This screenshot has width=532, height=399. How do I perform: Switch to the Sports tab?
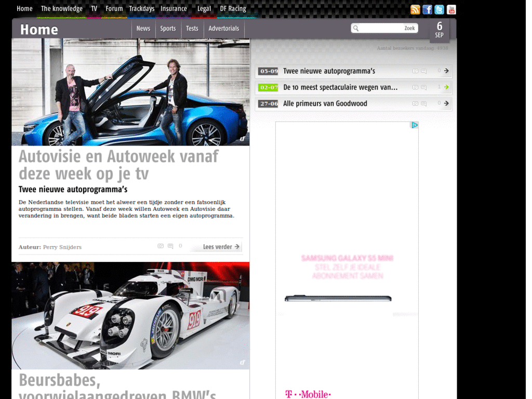tap(168, 29)
